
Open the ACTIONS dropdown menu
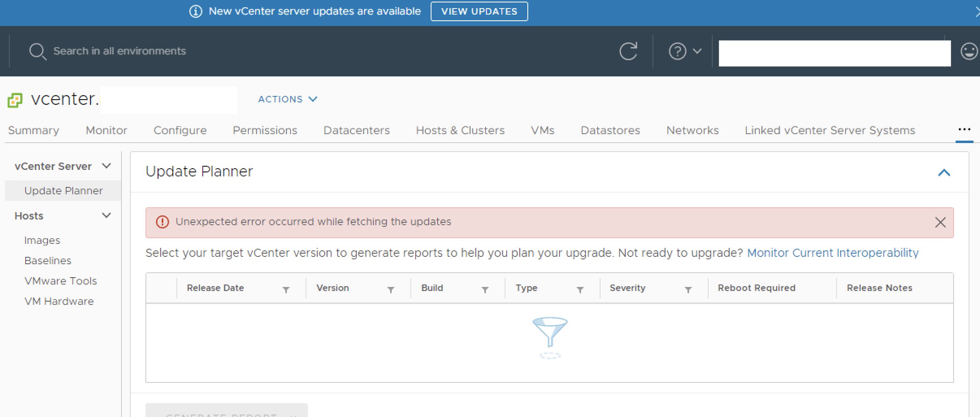click(288, 99)
